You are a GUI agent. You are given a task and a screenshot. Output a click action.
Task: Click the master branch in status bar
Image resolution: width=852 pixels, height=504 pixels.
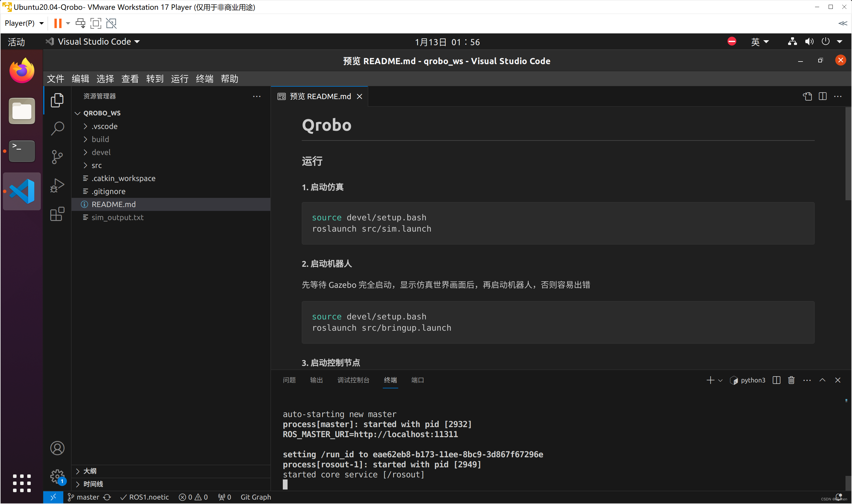(x=83, y=497)
